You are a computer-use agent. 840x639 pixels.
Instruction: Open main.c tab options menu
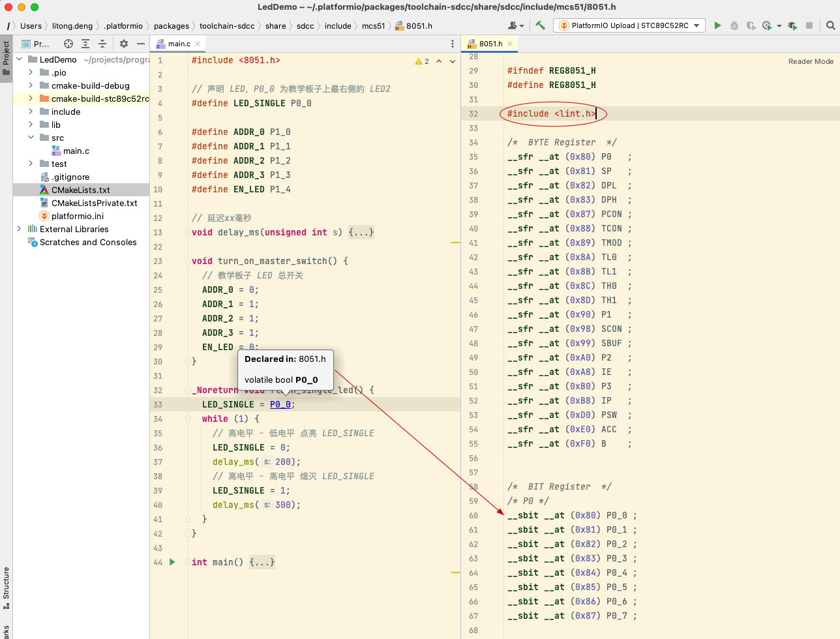[x=453, y=44]
